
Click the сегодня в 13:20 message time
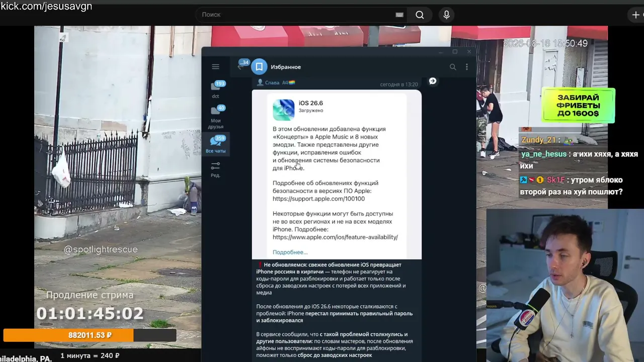(399, 84)
